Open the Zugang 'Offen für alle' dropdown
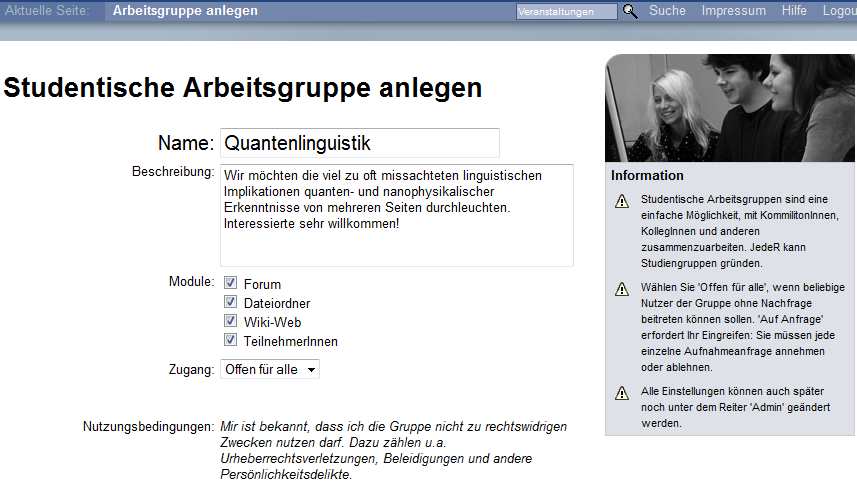Image resolution: width=857 pixels, height=487 pixels. click(270, 369)
